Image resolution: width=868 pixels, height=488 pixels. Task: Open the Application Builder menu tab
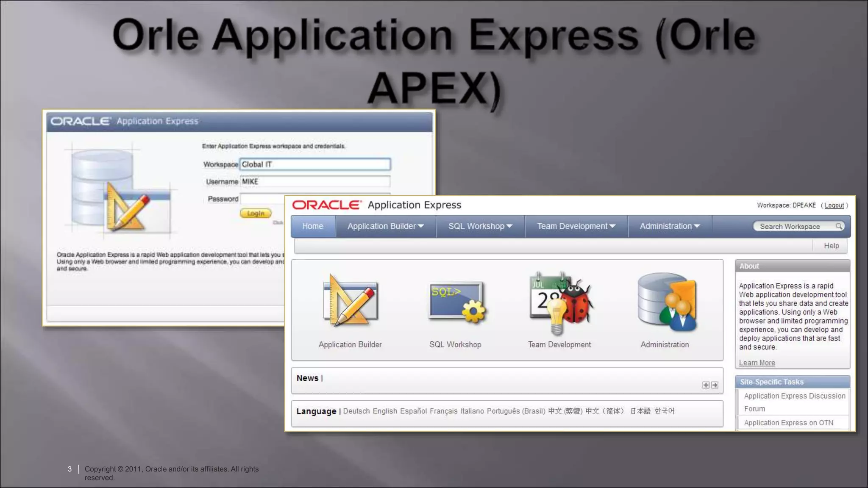386,226
